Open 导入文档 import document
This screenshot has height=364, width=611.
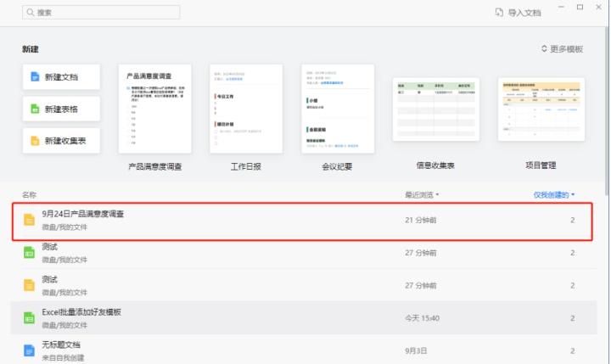pyautogui.click(x=519, y=13)
